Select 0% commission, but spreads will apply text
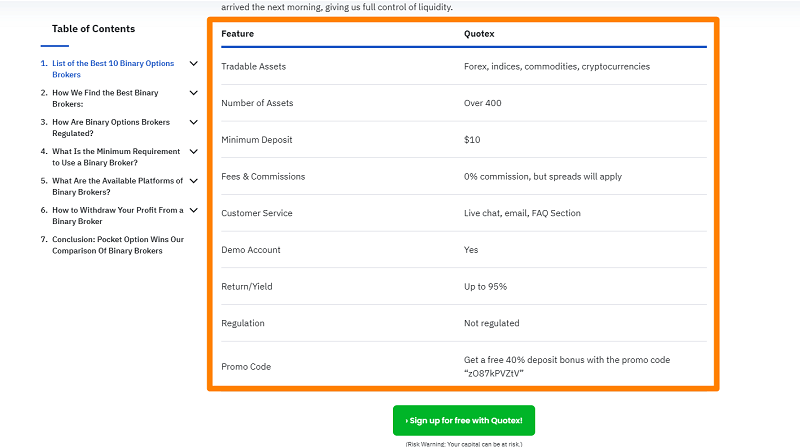The image size is (800, 447). pyautogui.click(x=543, y=177)
